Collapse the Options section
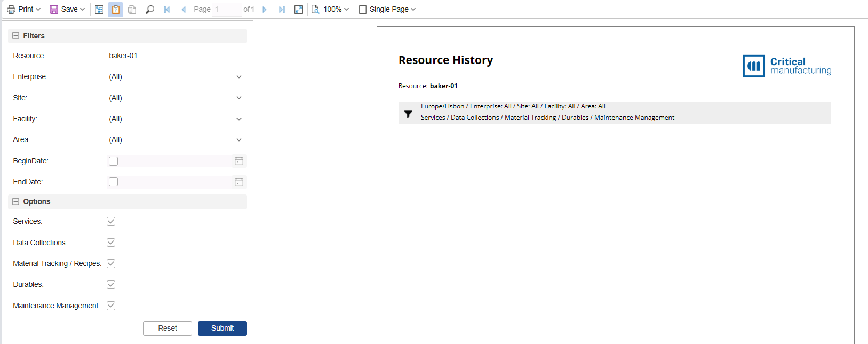This screenshot has height=344, width=868. point(15,201)
